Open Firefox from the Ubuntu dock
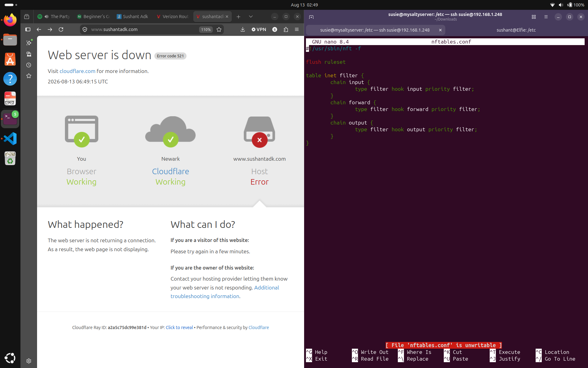The image size is (588, 368). click(10, 20)
